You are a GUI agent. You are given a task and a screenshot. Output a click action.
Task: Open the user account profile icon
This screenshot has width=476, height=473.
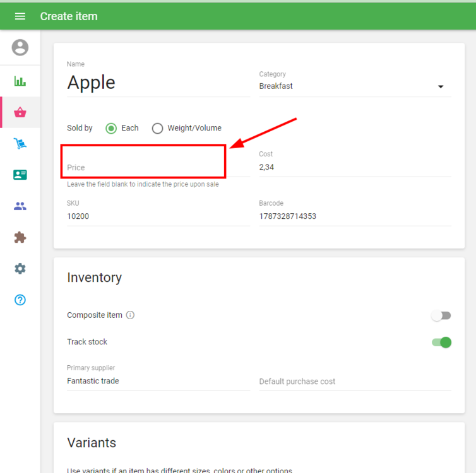click(x=20, y=47)
